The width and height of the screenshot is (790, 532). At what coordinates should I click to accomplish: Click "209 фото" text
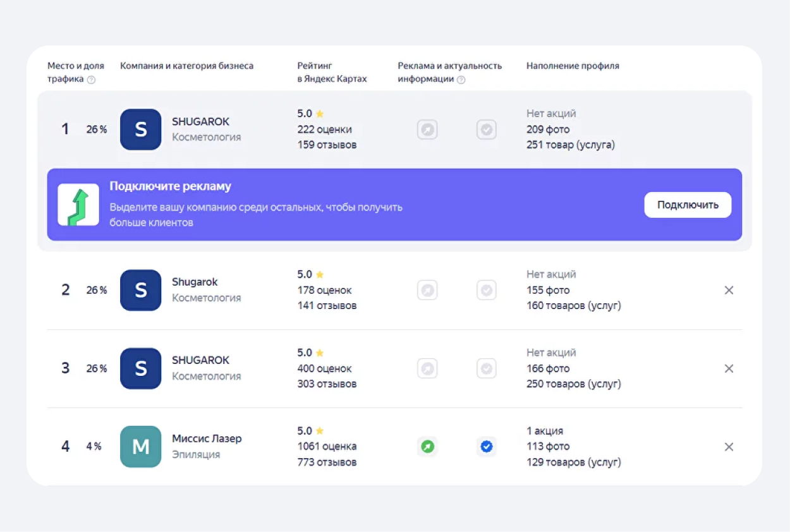click(x=548, y=130)
